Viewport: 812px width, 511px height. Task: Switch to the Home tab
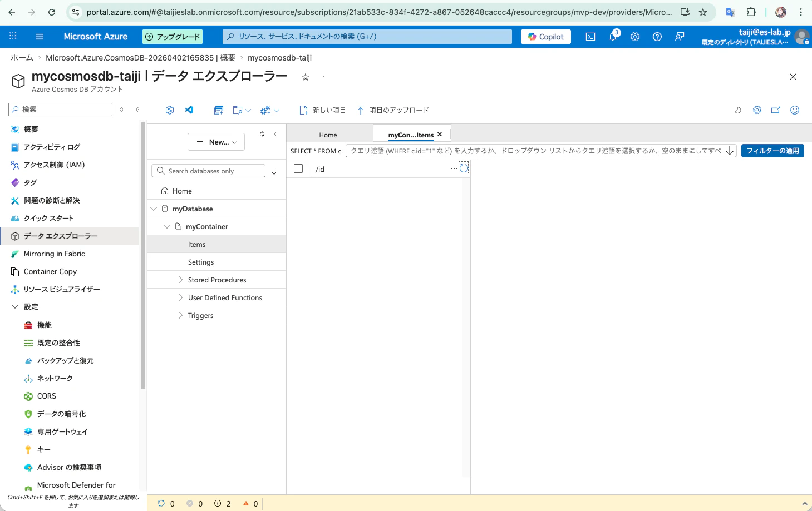[328, 135]
